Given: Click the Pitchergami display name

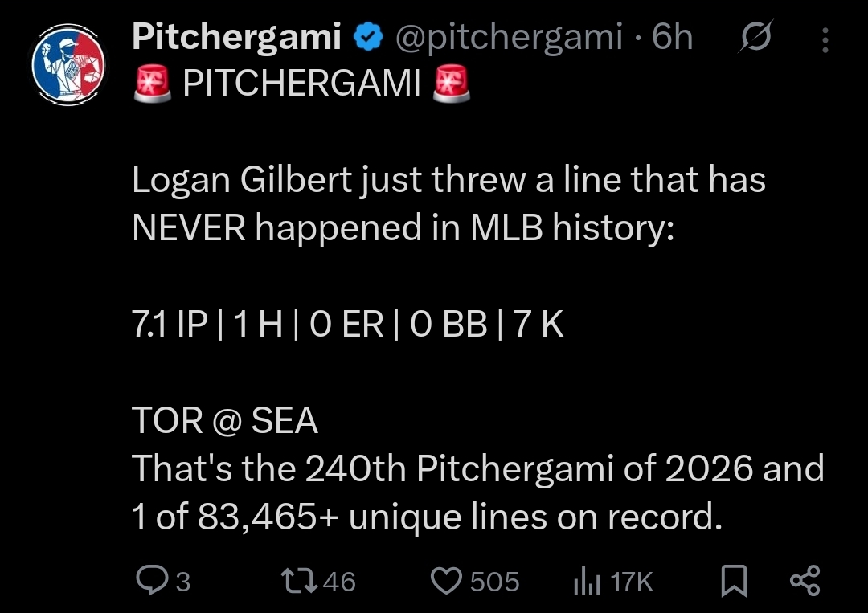Looking at the screenshot, I should tap(236, 36).
